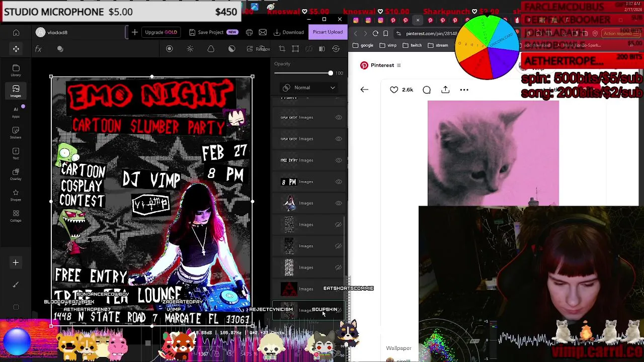Click the Pinterest URL address bar
Viewport: 644px width, 362px height.
click(x=431, y=34)
